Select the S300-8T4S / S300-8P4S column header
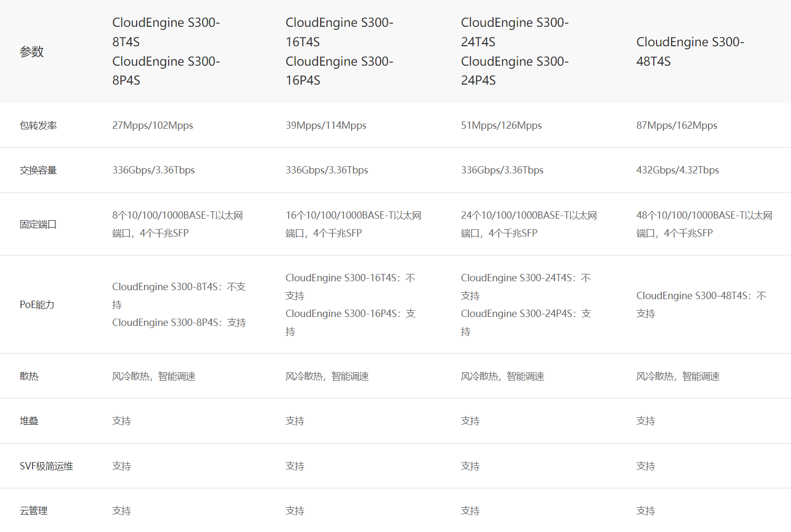 point(166,52)
